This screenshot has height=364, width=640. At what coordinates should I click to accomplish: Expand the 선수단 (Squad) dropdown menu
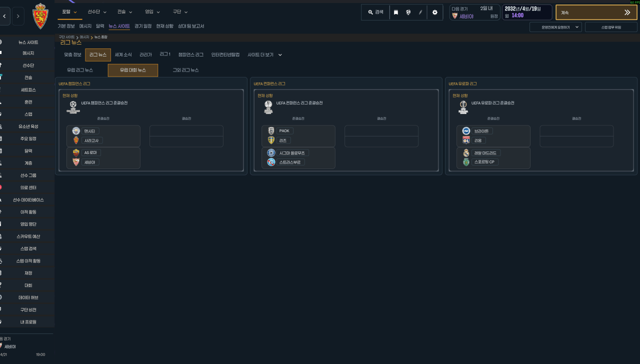[96, 11]
